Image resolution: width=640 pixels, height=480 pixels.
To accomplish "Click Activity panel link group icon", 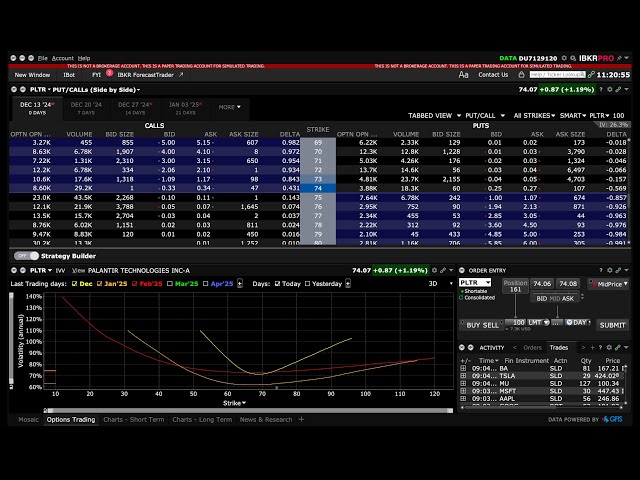I will (x=618, y=348).
